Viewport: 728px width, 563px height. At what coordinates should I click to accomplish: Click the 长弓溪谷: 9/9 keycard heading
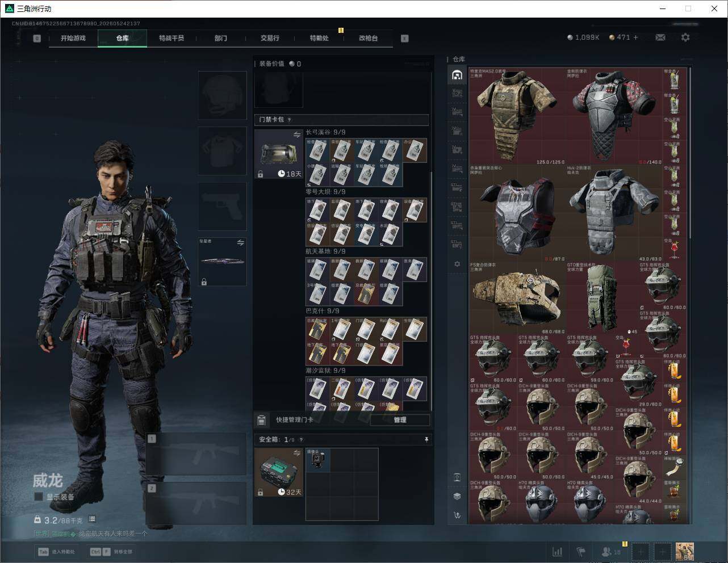[325, 132]
